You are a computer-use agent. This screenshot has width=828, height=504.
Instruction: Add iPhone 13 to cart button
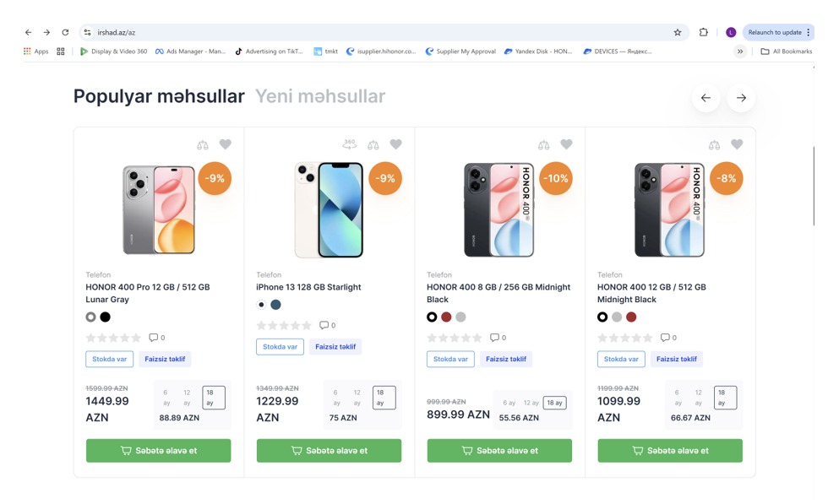pos(329,451)
